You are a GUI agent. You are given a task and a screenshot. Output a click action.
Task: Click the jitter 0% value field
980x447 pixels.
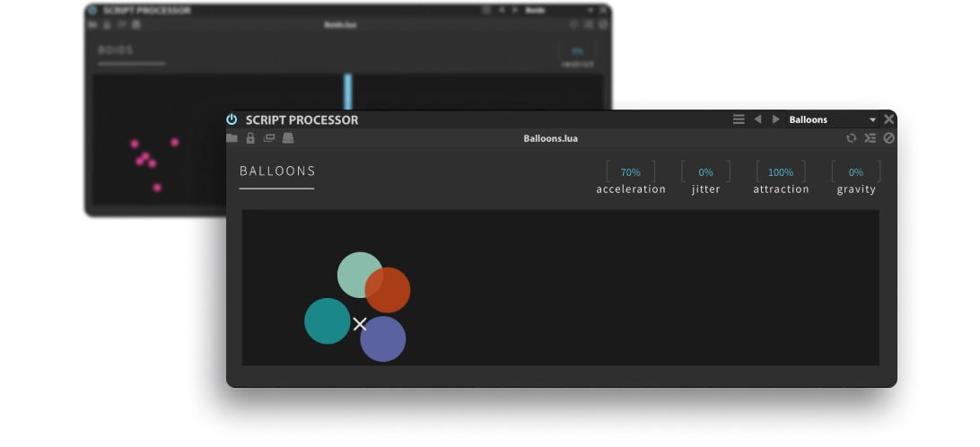point(705,172)
